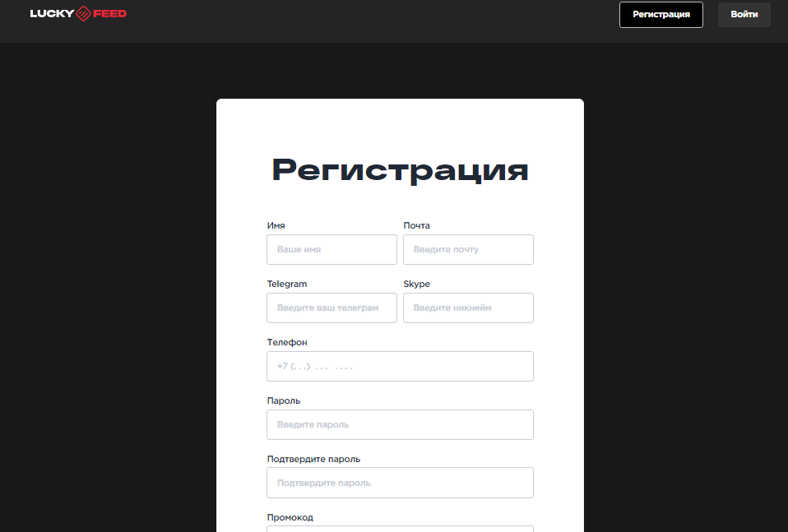Click into the Skype nickname field
The height and width of the screenshot is (532, 788).
[x=468, y=308]
